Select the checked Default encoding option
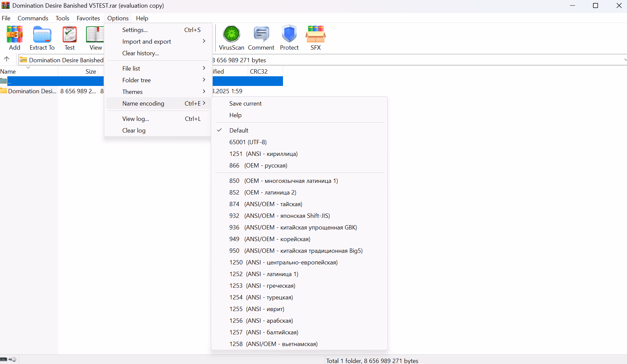The height and width of the screenshot is (364, 627). coord(239,131)
